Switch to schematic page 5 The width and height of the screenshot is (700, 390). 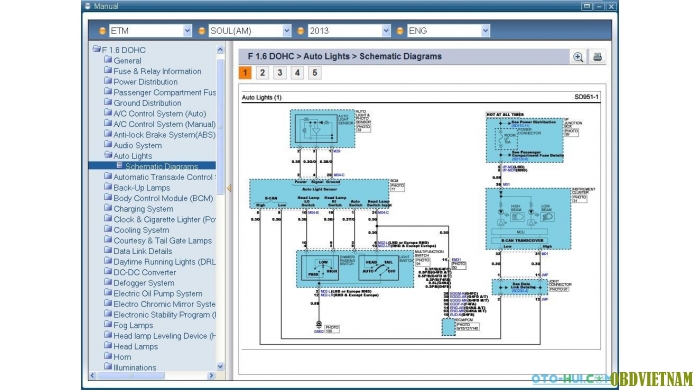(315, 73)
